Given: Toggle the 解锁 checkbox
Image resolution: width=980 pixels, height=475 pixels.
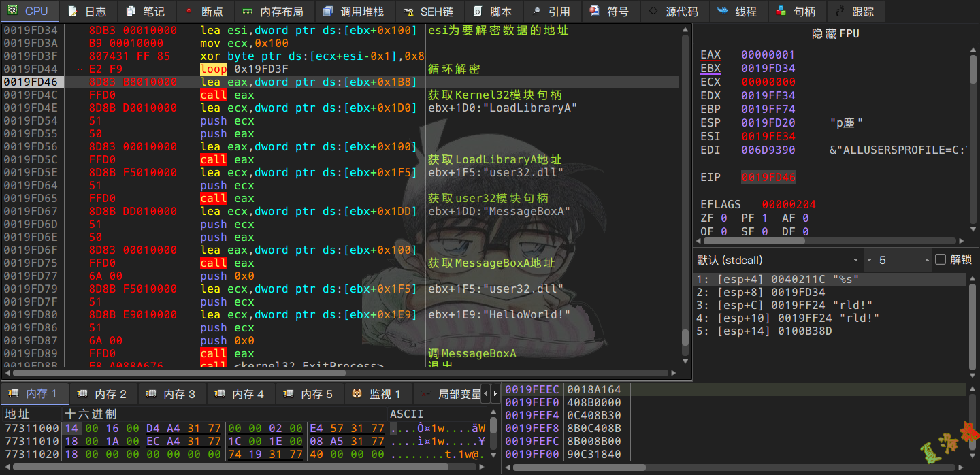Looking at the screenshot, I should tap(941, 260).
